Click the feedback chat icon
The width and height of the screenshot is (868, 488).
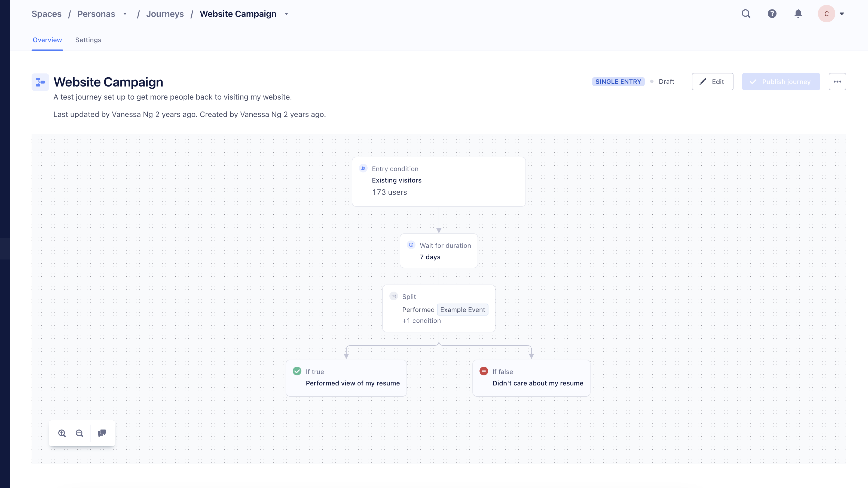[102, 433]
